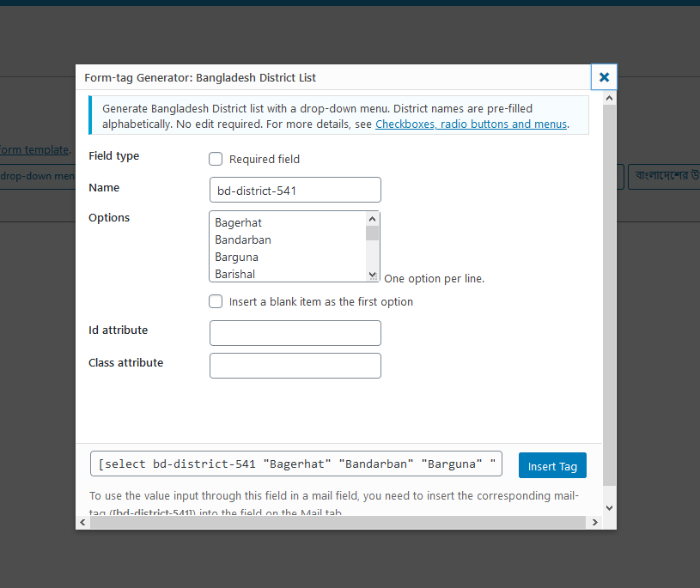This screenshot has height=588, width=700.
Task: Click Barguna in the Options list
Action: coord(236,257)
